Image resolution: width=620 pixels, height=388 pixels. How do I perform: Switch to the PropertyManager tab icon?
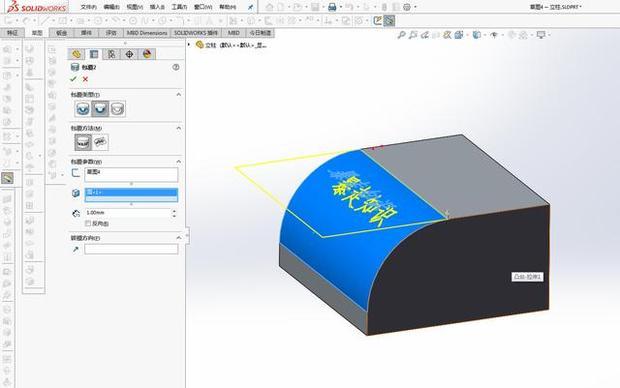[x=94, y=54]
